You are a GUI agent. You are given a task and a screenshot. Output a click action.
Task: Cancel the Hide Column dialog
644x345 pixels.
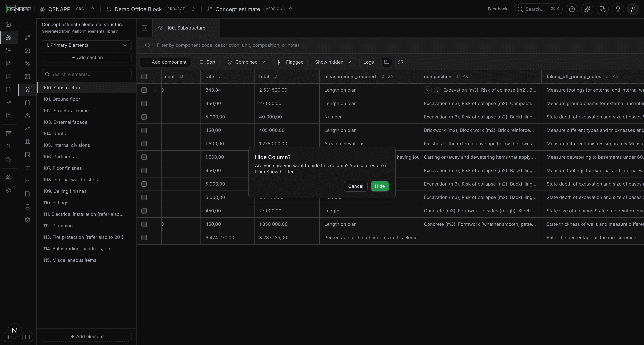tap(356, 186)
